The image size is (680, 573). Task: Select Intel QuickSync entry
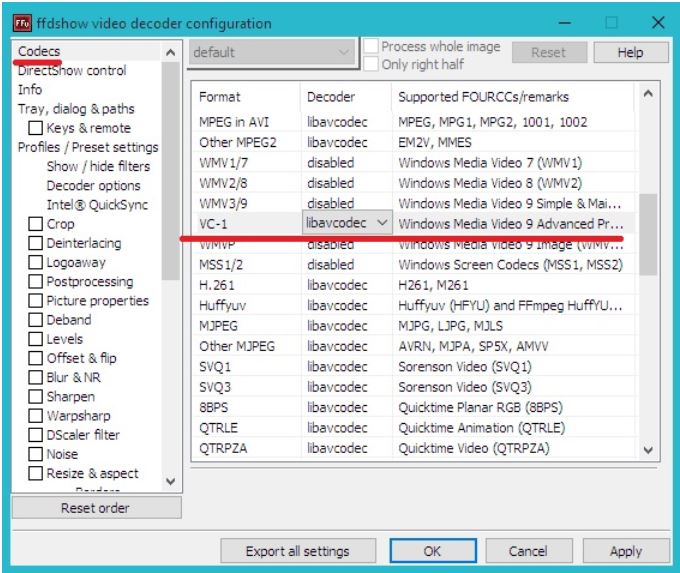coord(97,205)
